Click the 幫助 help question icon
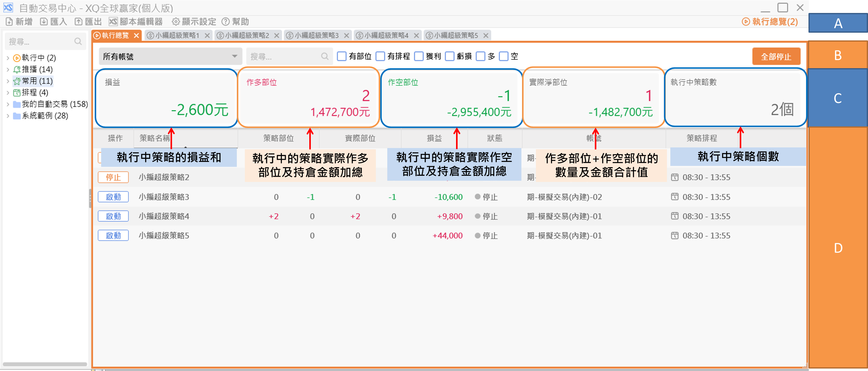 (x=225, y=22)
